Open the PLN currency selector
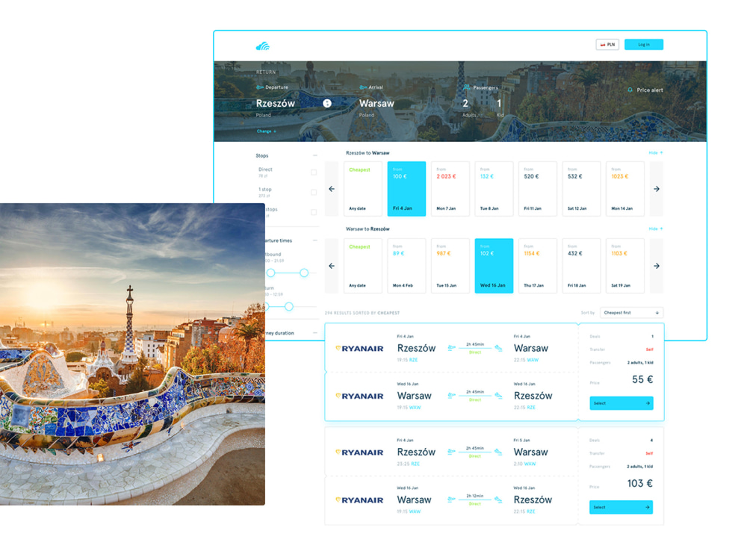 (607, 44)
